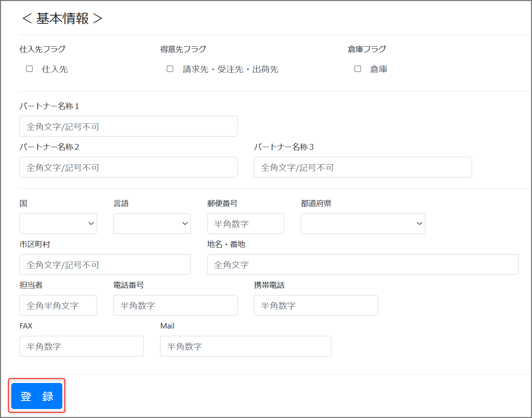
Task: Select the 担当者 input field
Action: tap(58, 306)
